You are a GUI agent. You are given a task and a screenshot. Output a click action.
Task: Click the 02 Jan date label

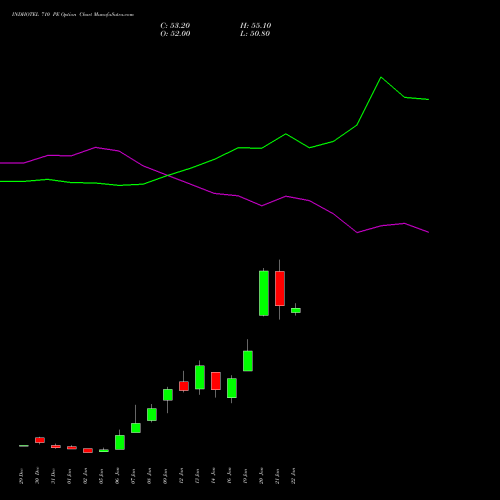[85, 476]
